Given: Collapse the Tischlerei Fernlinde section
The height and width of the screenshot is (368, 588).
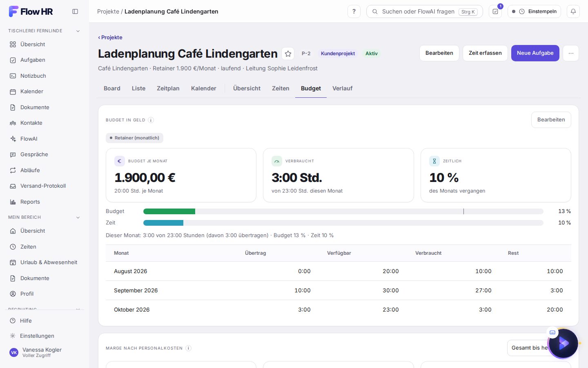Looking at the screenshot, I should pos(78,31).
